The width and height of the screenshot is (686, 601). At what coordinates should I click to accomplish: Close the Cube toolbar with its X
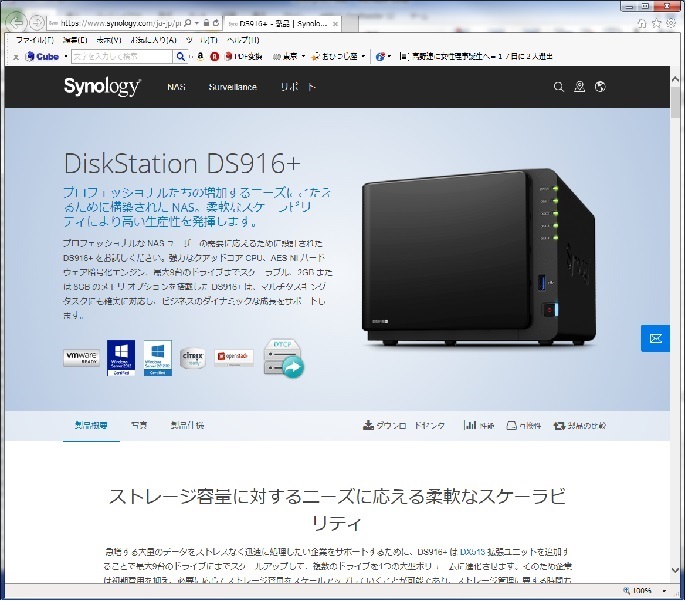16,57
